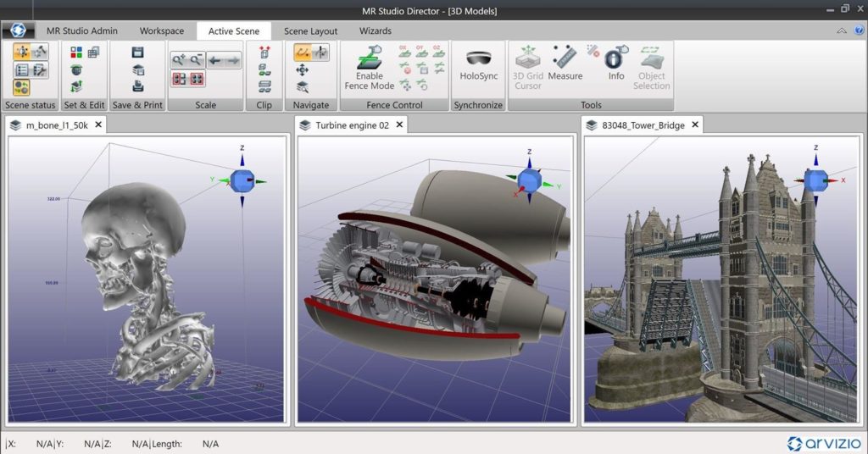Click the orientation cube in Tower Bridge viewport
Image resolution: width=868 pixels, height=454 pixels.
pos(815,180)
